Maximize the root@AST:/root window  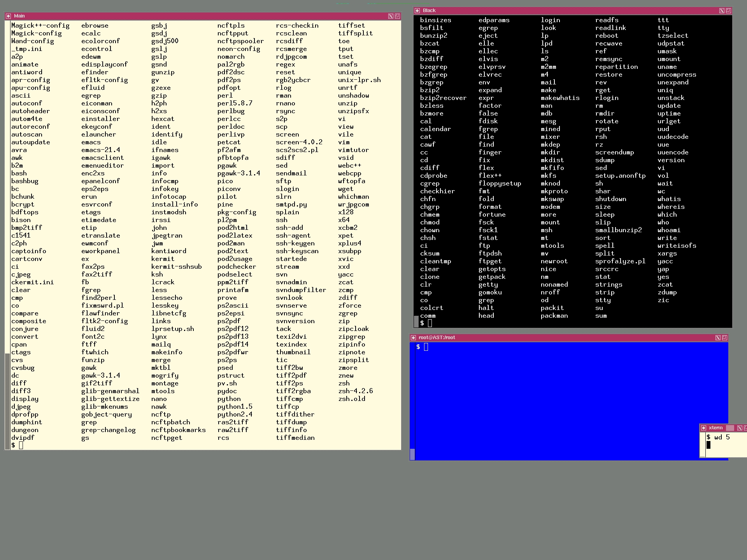724,338
